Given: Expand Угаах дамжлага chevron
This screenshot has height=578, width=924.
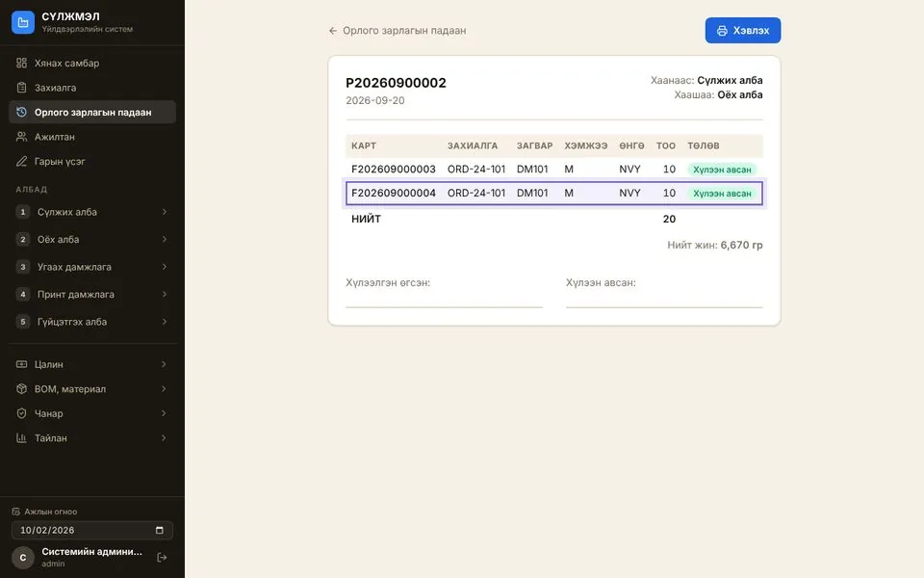Looking at the screenshot, I should (165, 267).
